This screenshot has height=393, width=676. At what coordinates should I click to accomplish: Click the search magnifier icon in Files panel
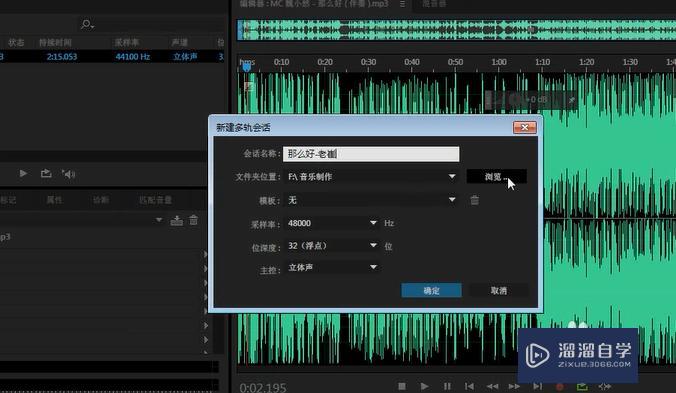point(88,24)
